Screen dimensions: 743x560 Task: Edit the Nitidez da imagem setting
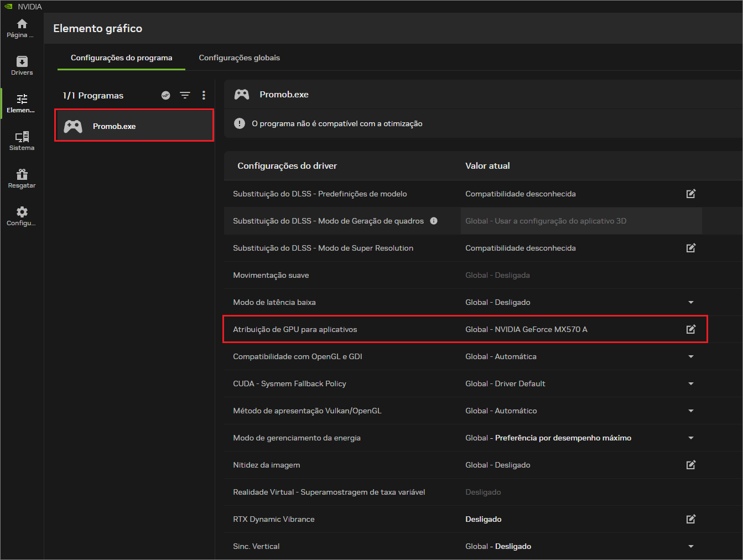click(x=691, y=465)
